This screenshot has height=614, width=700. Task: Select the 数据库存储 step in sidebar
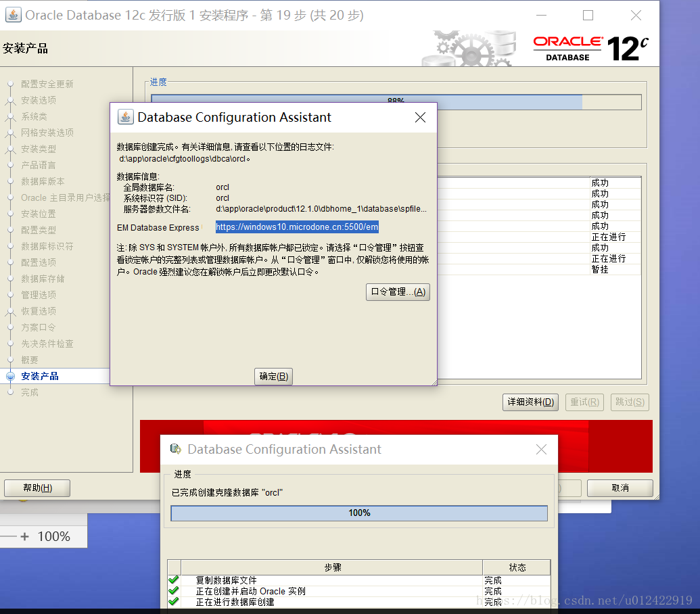click(x=43, y=279)
